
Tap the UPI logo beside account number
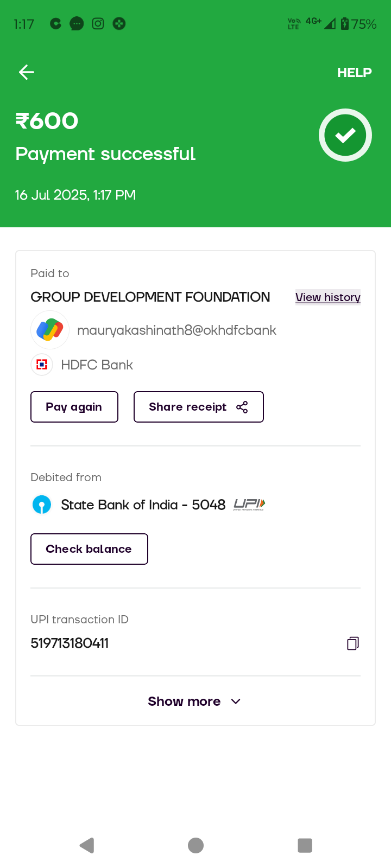(249, 505)
